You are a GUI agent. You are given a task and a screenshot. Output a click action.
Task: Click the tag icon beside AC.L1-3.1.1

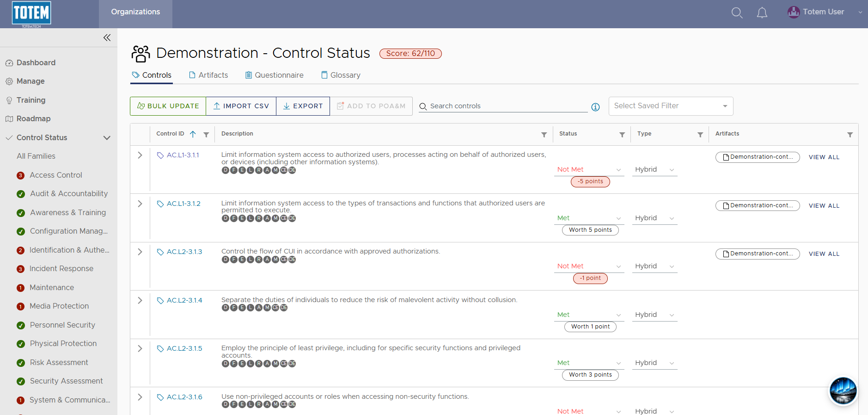coord(160,155)
